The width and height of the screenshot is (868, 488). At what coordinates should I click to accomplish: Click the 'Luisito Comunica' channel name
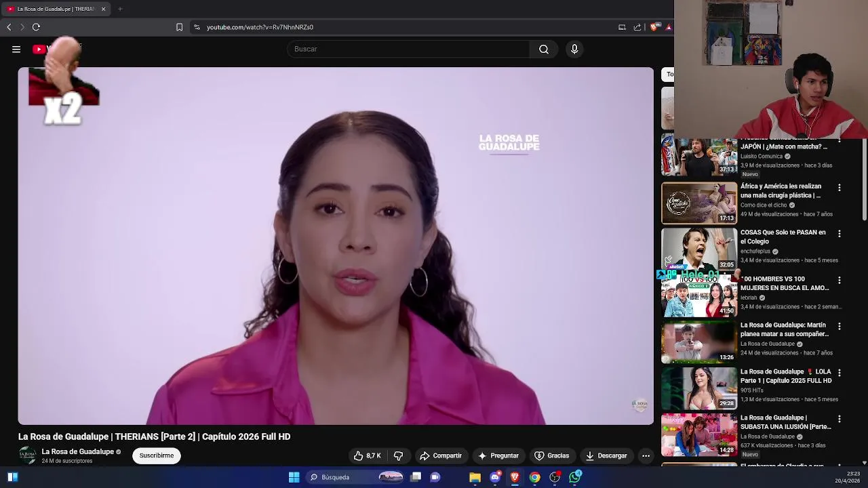[762, 156]
